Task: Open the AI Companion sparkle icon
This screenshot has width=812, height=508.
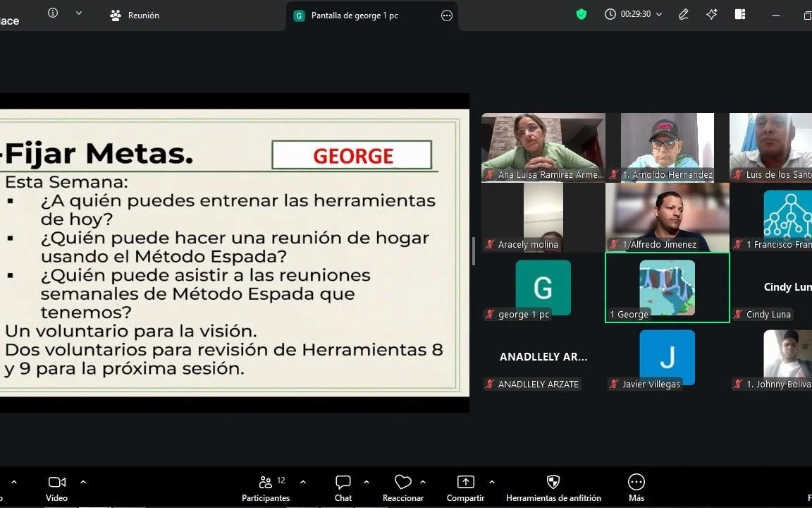Action: click(711, 15)
